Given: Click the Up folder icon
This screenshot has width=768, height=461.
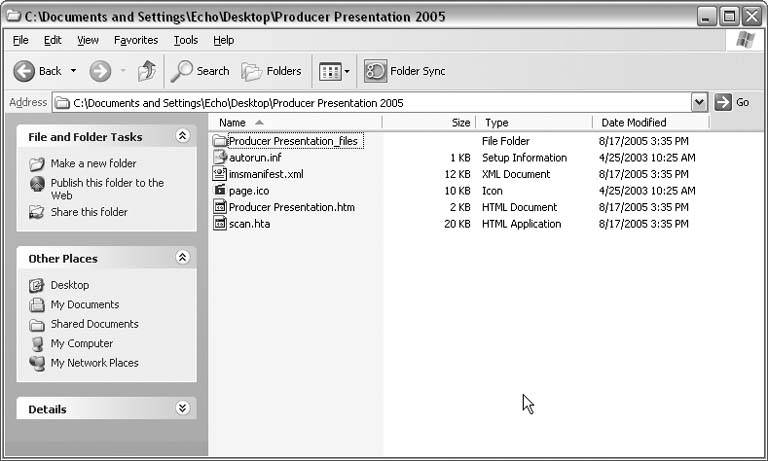Looking at the screenshot, I should 147,71.
